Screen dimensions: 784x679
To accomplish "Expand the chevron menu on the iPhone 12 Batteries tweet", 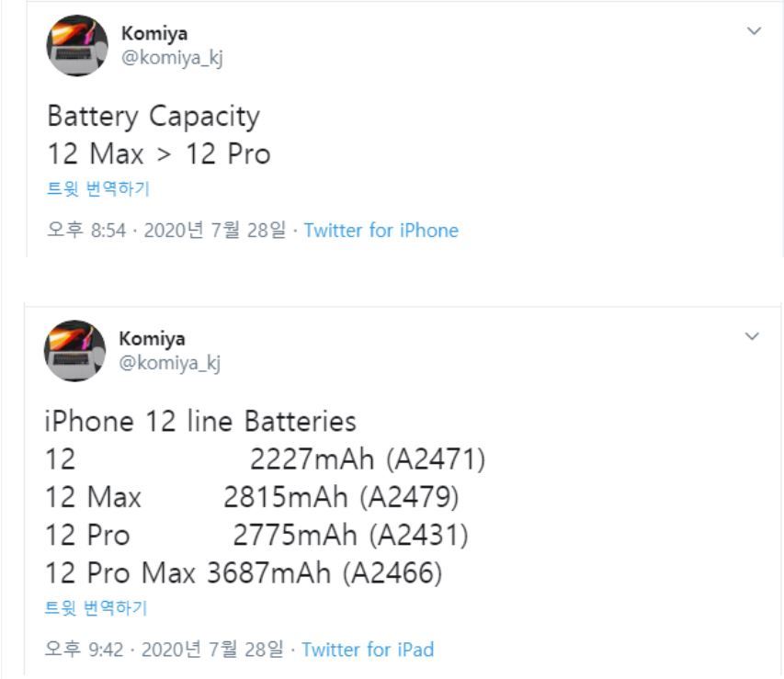I will 753,336.
